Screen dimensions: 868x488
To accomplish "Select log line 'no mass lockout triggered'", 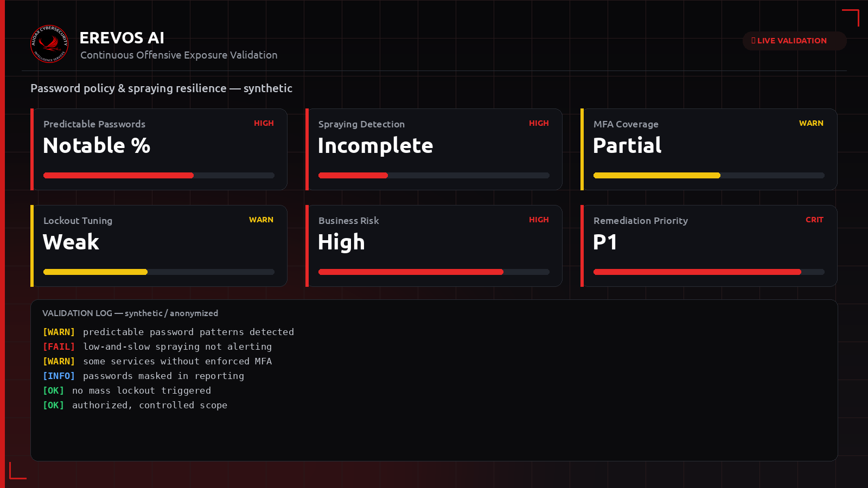I will pyautogui.click(x=142, y=390).
